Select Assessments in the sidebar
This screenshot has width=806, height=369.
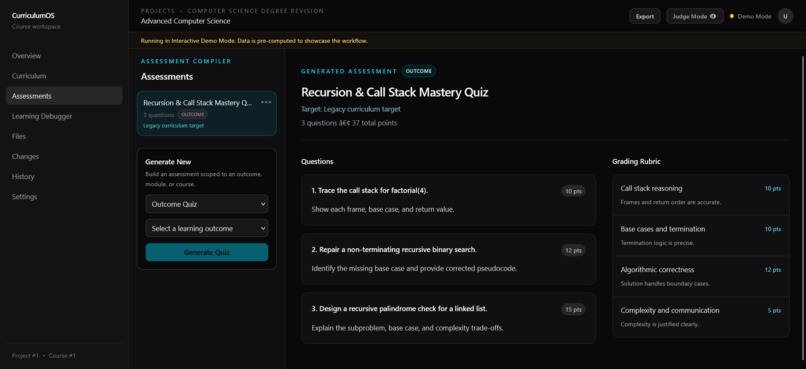point(64,96)
